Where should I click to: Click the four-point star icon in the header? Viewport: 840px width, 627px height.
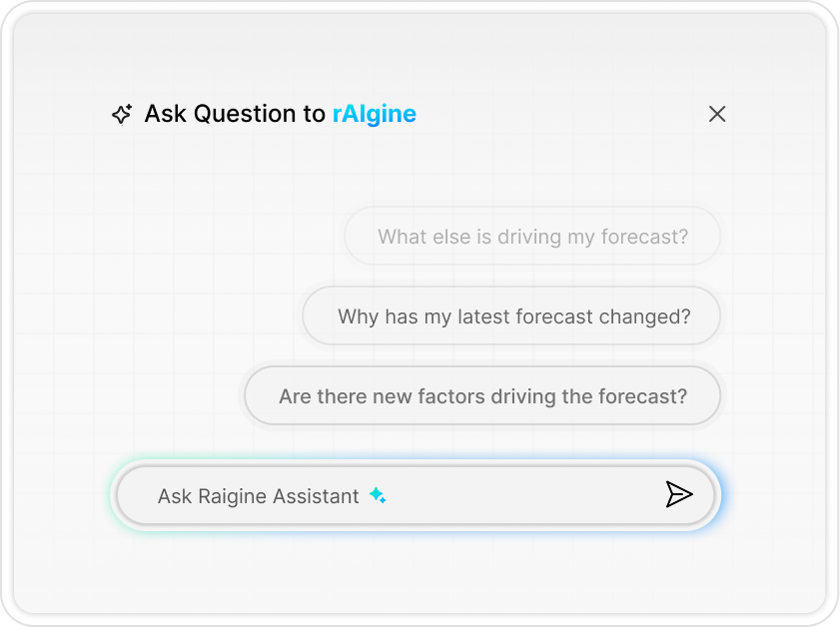[x=122, y=114]
